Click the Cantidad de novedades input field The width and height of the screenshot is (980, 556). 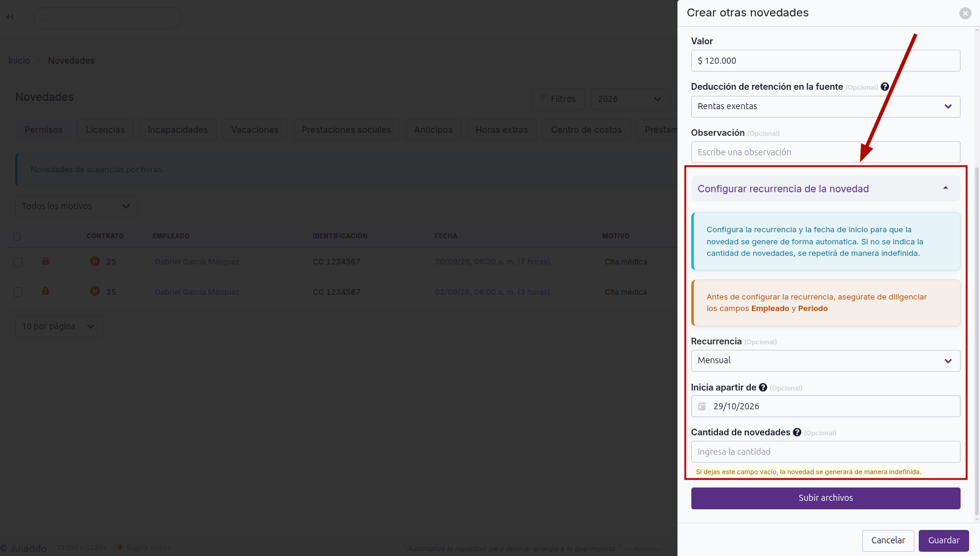click(x=825, y=452)
